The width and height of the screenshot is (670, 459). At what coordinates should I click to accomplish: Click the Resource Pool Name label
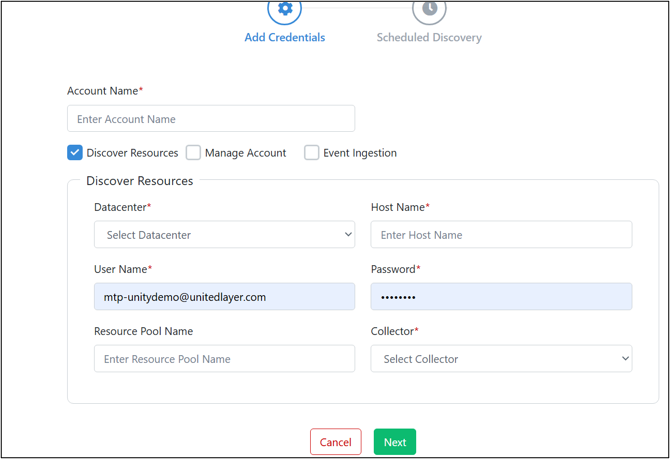pos(144,331)
